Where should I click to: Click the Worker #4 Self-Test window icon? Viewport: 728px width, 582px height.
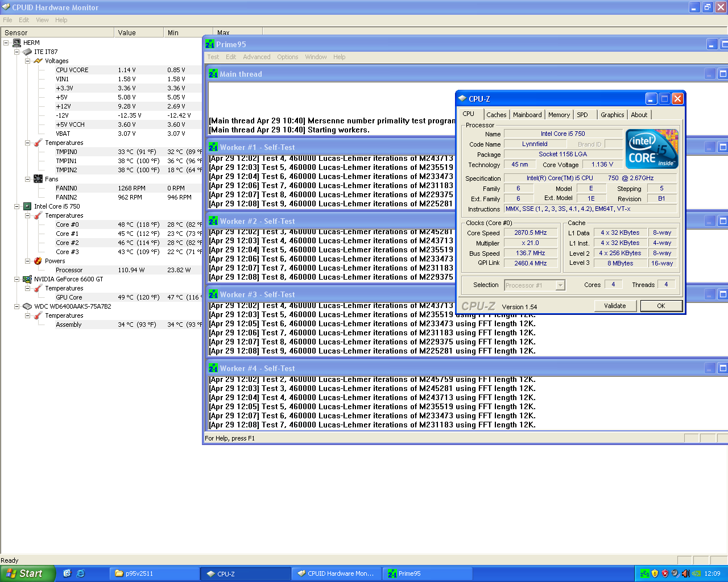(x=213, y=368)
